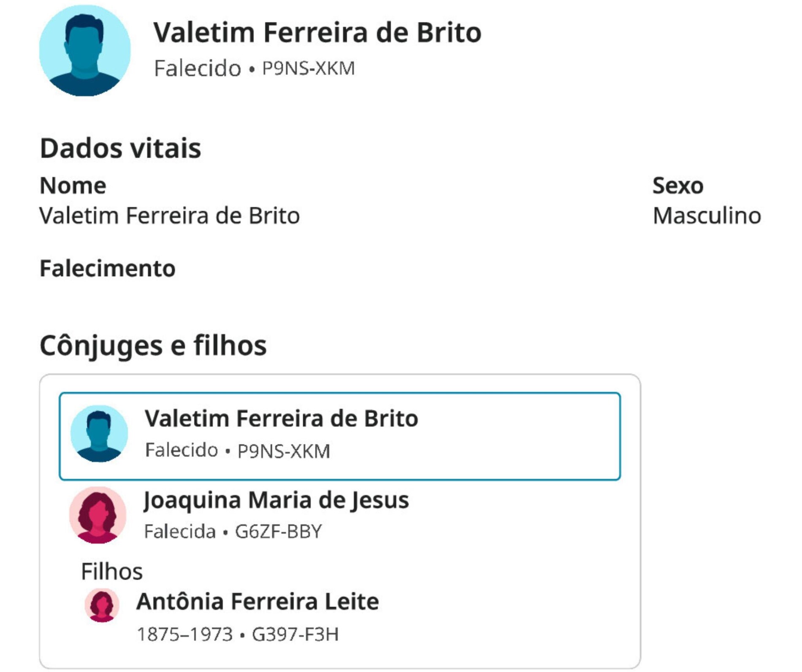The height and width of the screenshot is (672, 802).
Task: Select Valetim Ferreira de Brito name in family card
Action: 282,419
